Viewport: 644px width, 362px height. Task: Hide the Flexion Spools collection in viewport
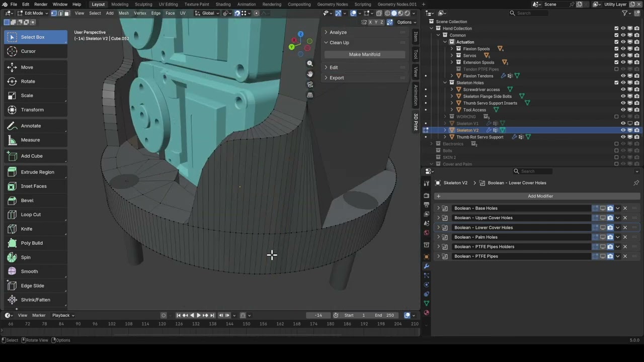[623, 49]
